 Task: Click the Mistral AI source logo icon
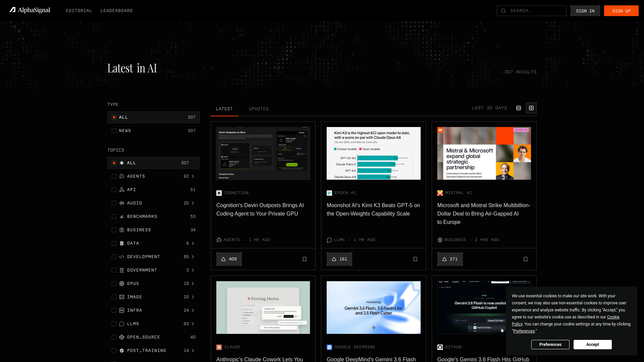[x=440, y=193]
